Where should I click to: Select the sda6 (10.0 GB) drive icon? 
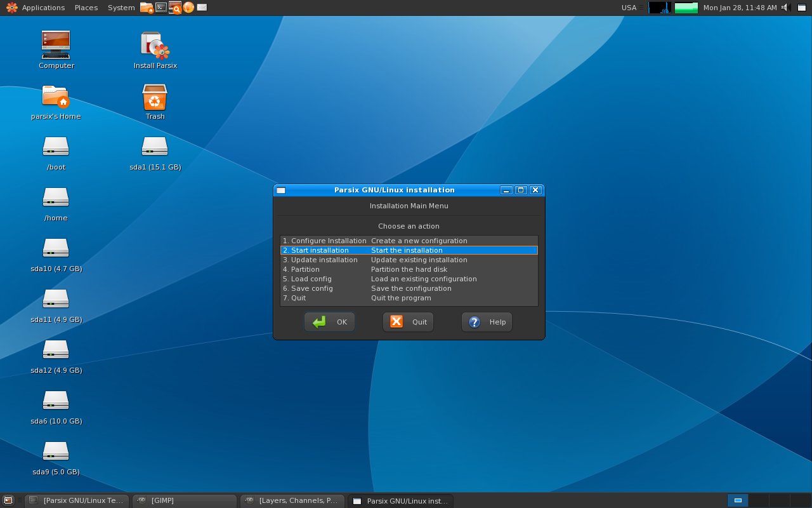tap(56, 401)
